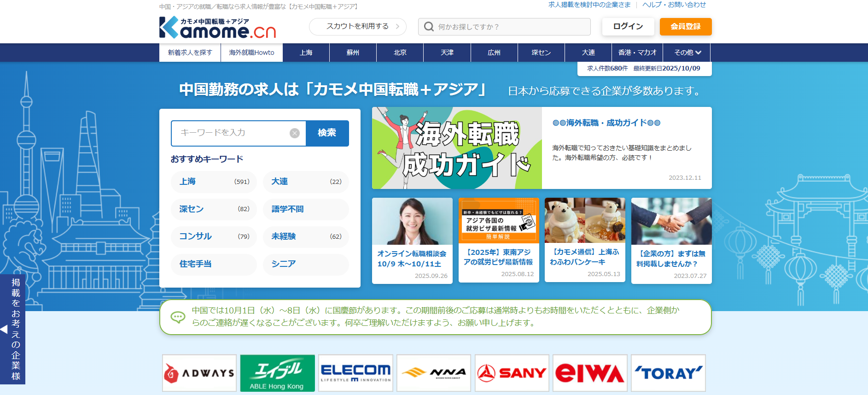Click the Kamome.cn site logo
The image size is (868, 395).
coord(217,28)
